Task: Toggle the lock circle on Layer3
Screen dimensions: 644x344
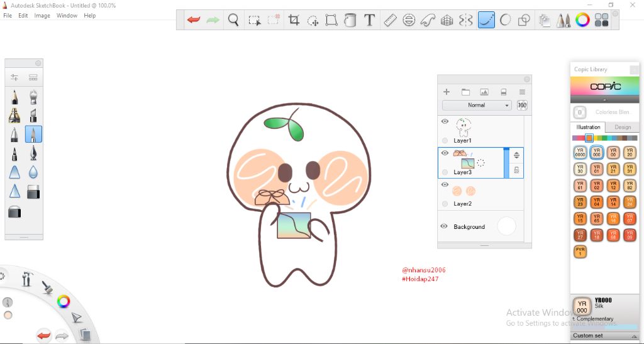Action: [x=445, y=172]
